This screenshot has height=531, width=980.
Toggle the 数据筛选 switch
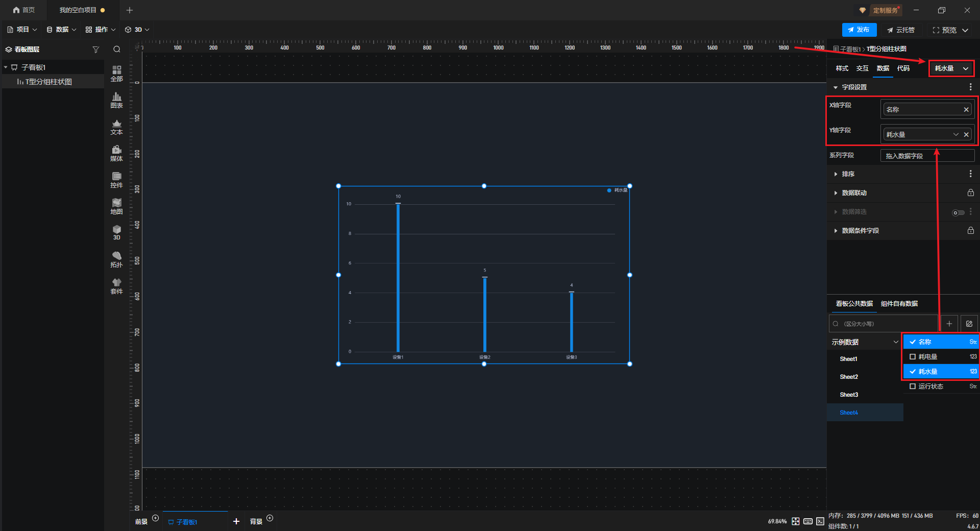click(958, 212)
